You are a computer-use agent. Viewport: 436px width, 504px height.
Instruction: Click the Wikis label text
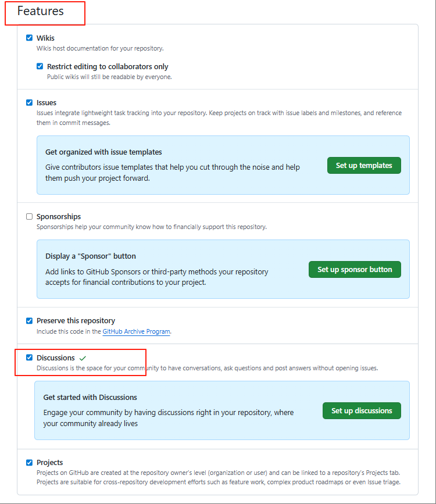pyautogui.click(x=45, y=38)
